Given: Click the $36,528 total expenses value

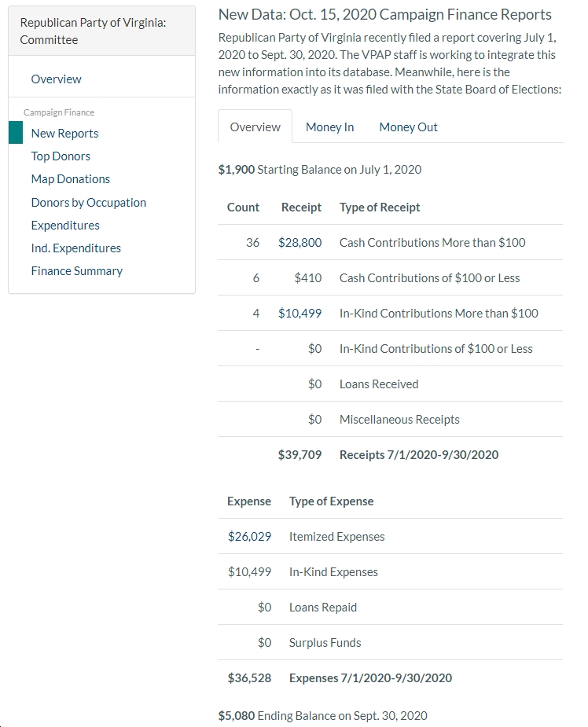Looking at the screenshot, I should point(249,677).
